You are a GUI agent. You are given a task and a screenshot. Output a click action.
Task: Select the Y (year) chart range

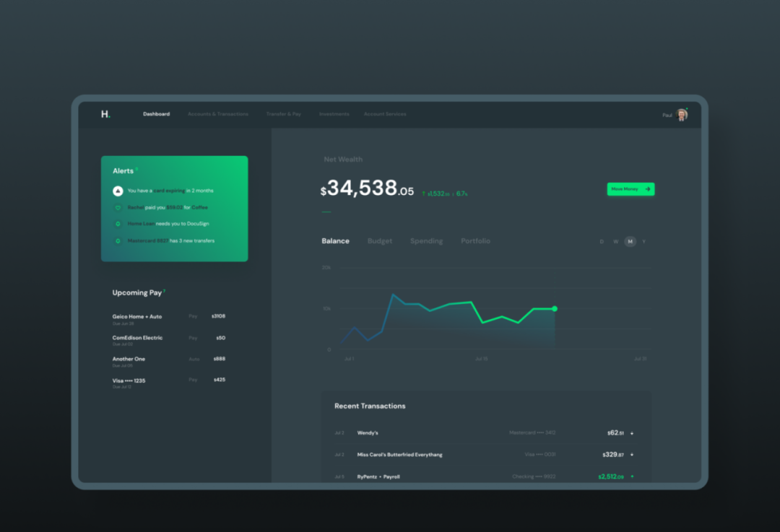click(643, 242)
